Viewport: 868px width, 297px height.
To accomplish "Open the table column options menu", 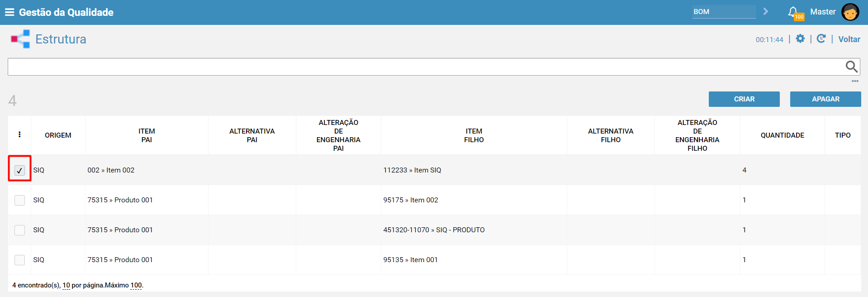I will coord(19,134).
